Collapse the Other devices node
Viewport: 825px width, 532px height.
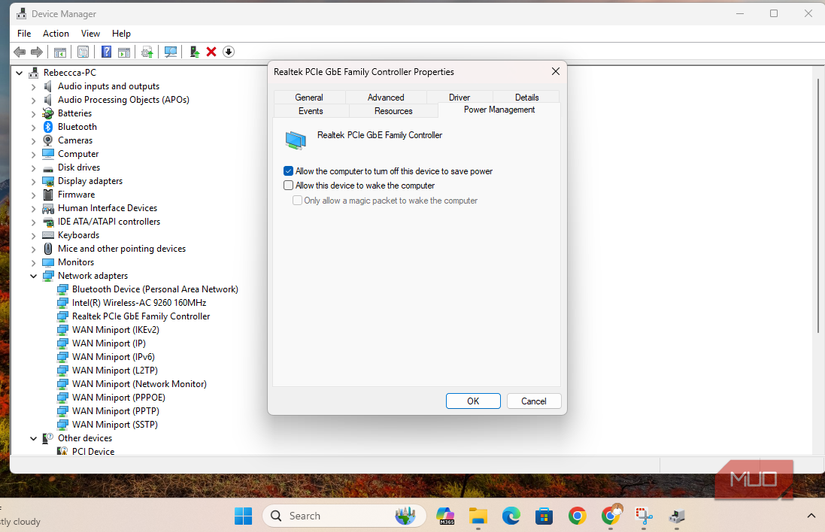(34, 438)
